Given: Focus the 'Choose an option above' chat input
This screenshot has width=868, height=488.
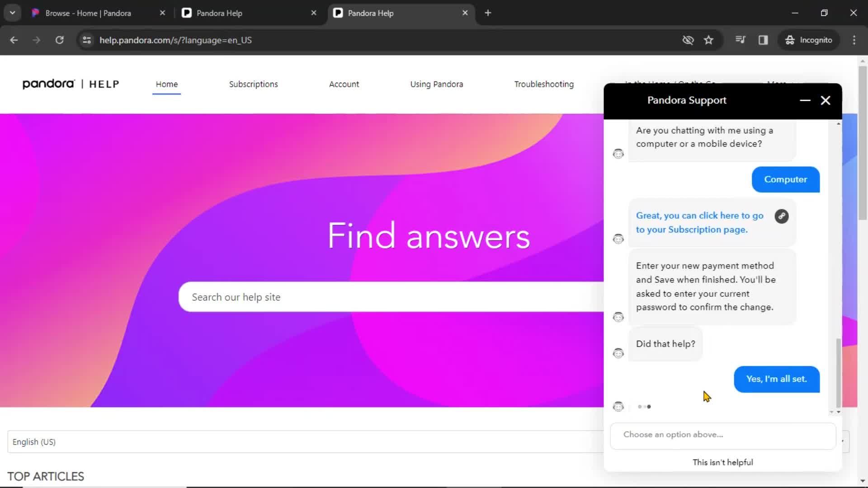Looking at the screenshot, I should click(723, 436).
